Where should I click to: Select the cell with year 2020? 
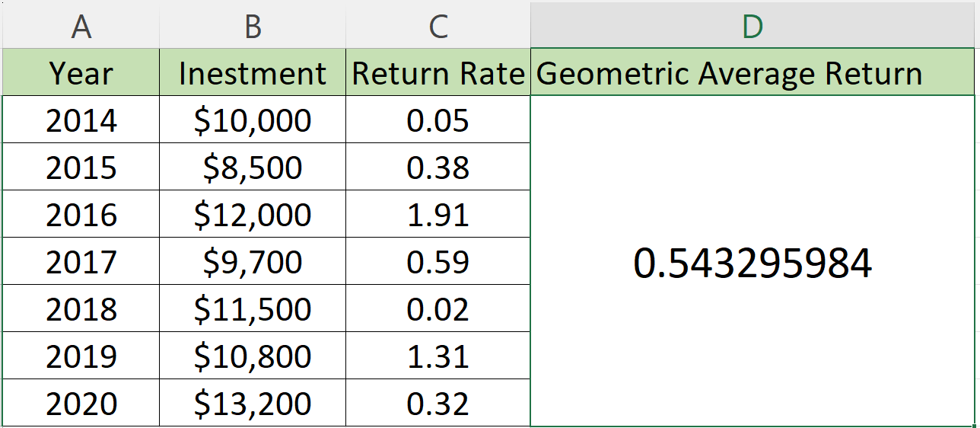80,403
